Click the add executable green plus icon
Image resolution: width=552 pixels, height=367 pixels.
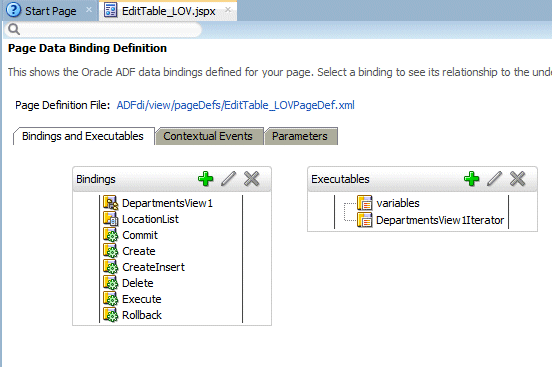coord(471,179)
